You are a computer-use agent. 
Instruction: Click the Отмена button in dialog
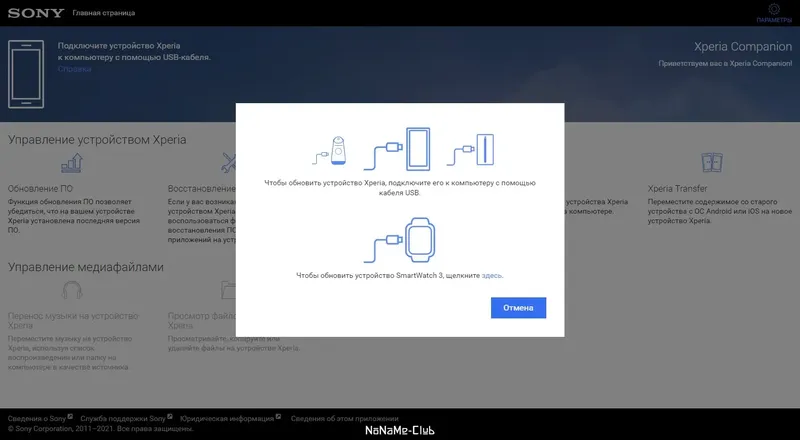(518, 308)
